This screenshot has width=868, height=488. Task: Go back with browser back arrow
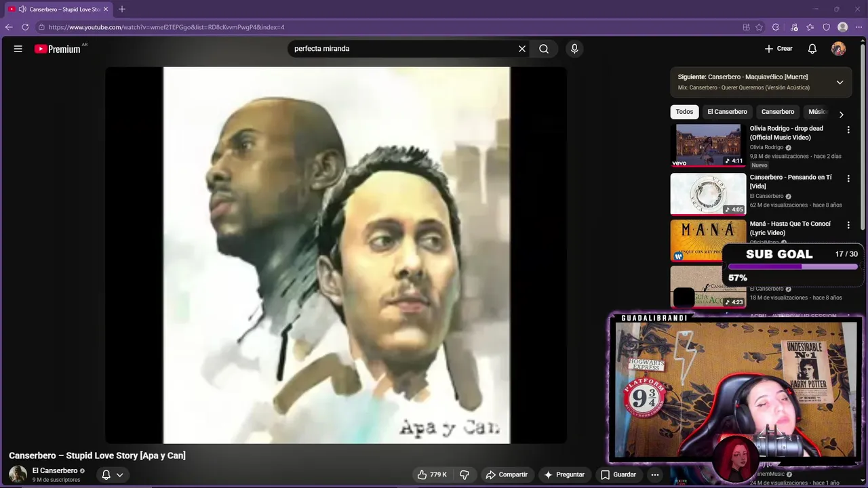(x=9, y=27)
